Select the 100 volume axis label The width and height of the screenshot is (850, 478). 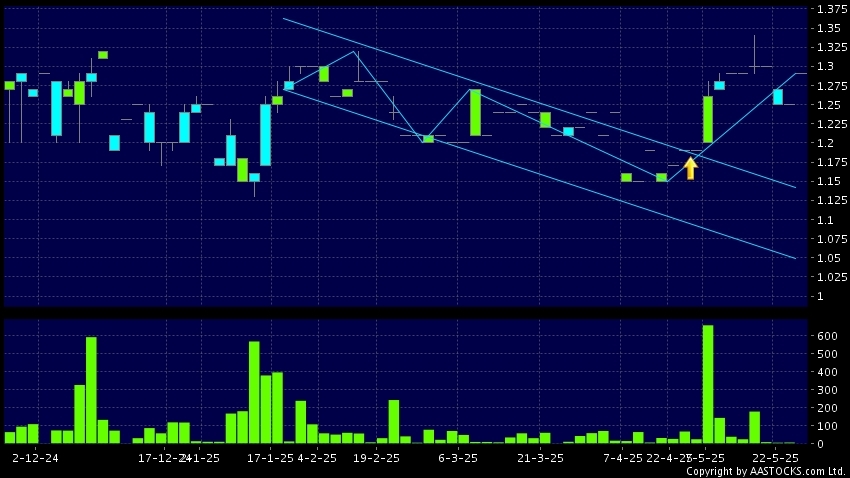point(827,426)
